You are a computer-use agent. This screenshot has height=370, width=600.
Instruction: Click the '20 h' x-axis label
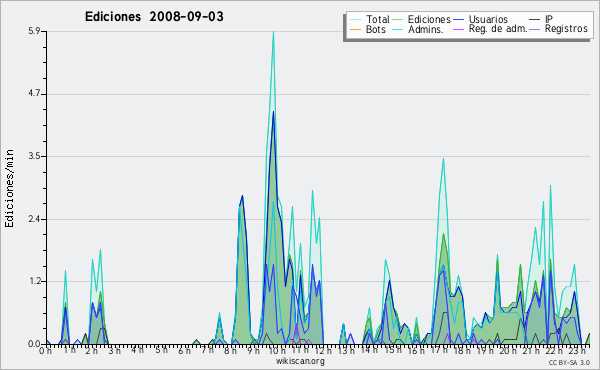pyautogui.click(x=507, y=350)
